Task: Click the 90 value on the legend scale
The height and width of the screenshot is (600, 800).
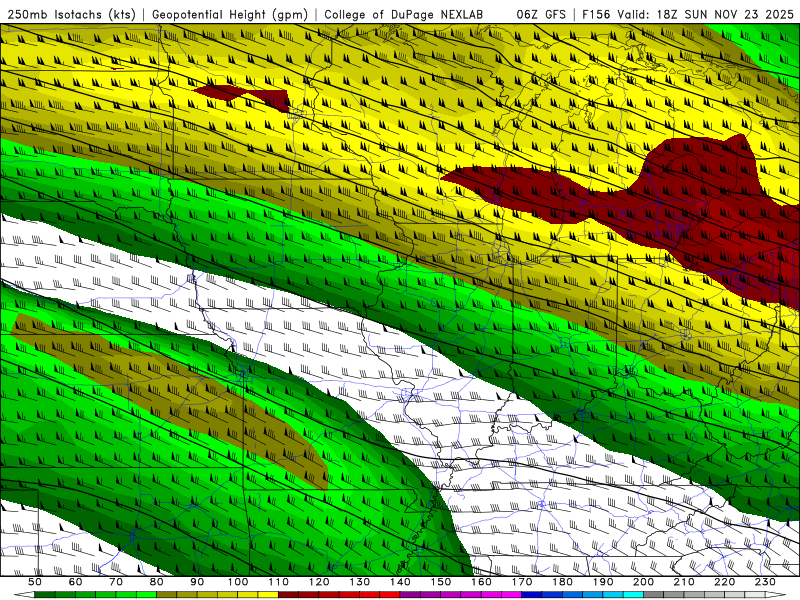Action: click(197, 582)
